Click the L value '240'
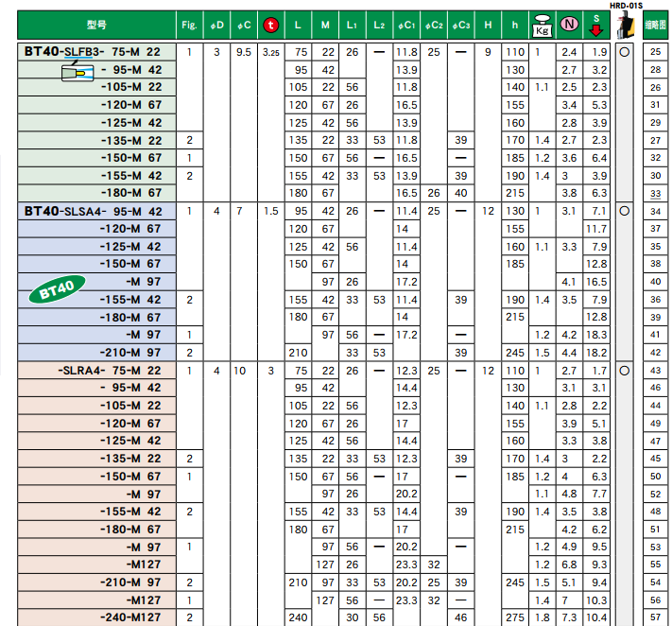672x626 pixels. click(298, 617)
